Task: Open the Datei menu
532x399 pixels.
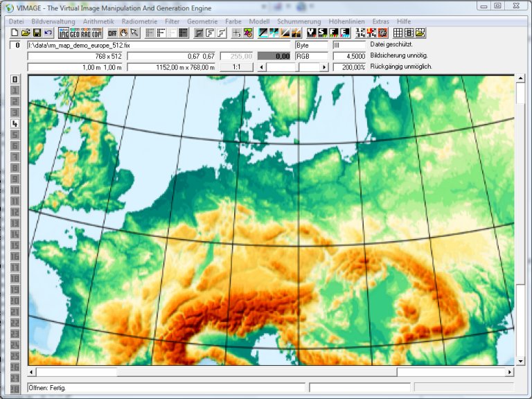Action: pyautogui.click(x=16, y=21)
